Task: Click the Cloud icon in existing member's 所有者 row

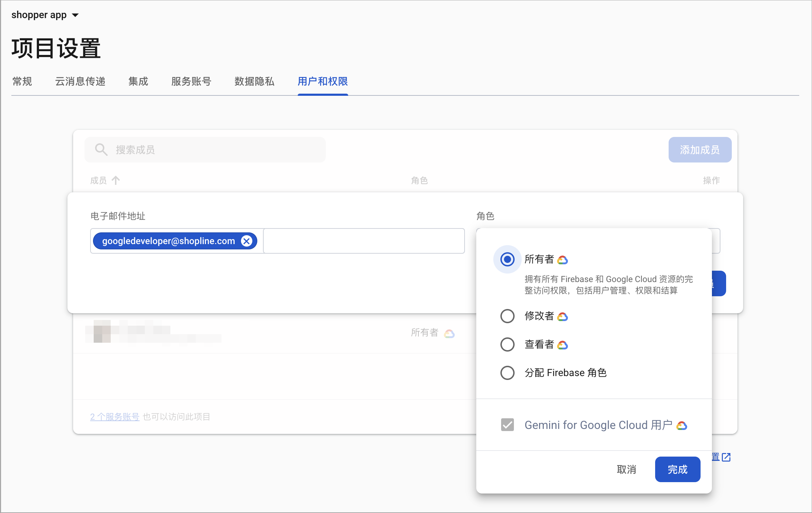Action: (449, 333)
